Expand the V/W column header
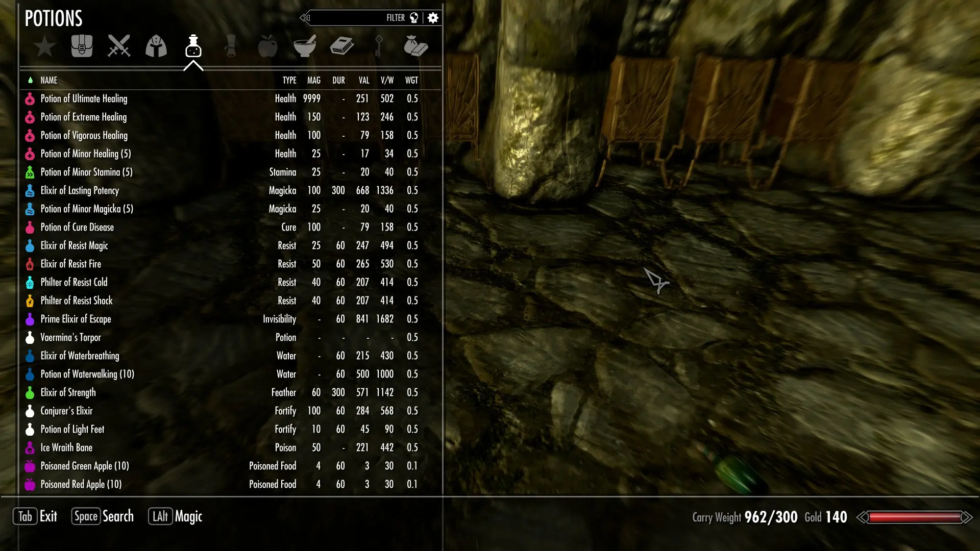The height and width of the screenshot is (551, 980). point(387,80)
